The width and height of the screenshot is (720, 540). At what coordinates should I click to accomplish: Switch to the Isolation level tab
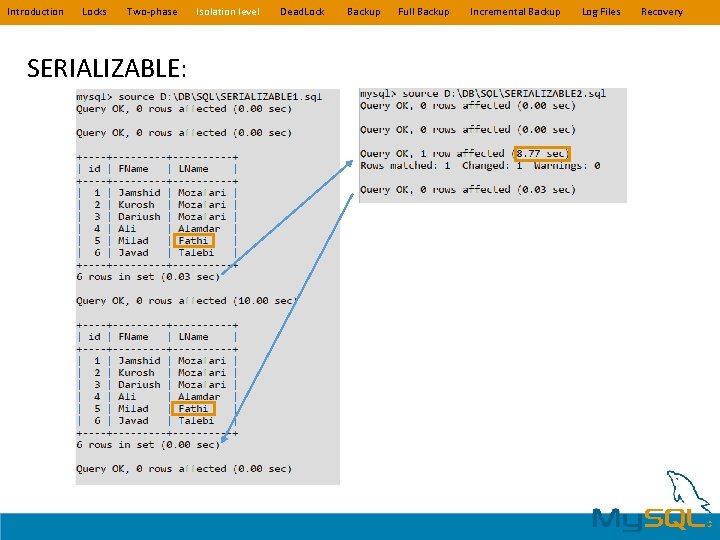tap(228, 12)
